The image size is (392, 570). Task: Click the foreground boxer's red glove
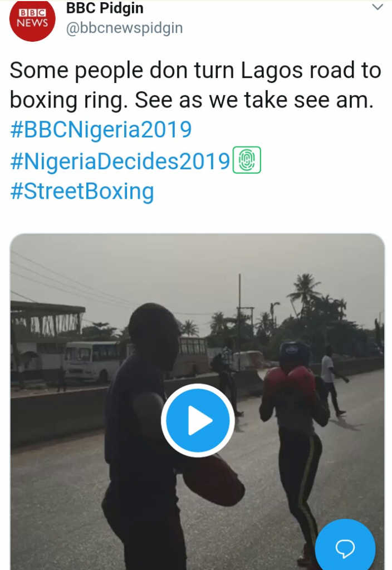point(214,480)
